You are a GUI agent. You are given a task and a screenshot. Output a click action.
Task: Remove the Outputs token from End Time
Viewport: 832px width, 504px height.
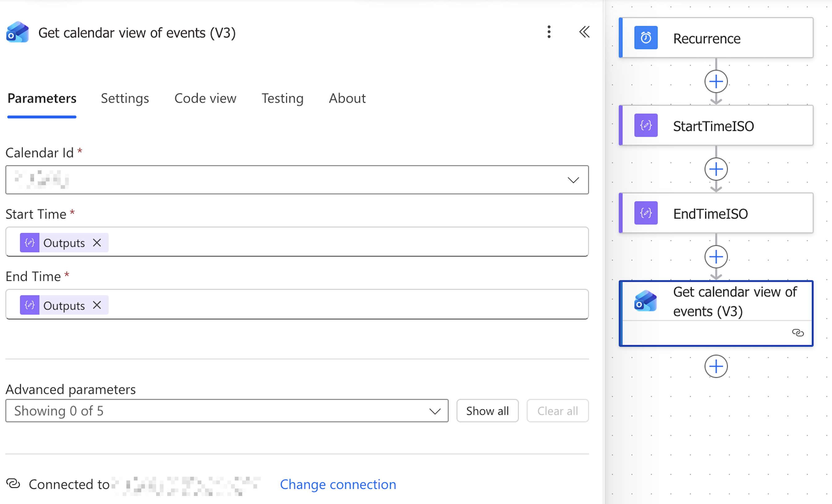click(97, 305)
